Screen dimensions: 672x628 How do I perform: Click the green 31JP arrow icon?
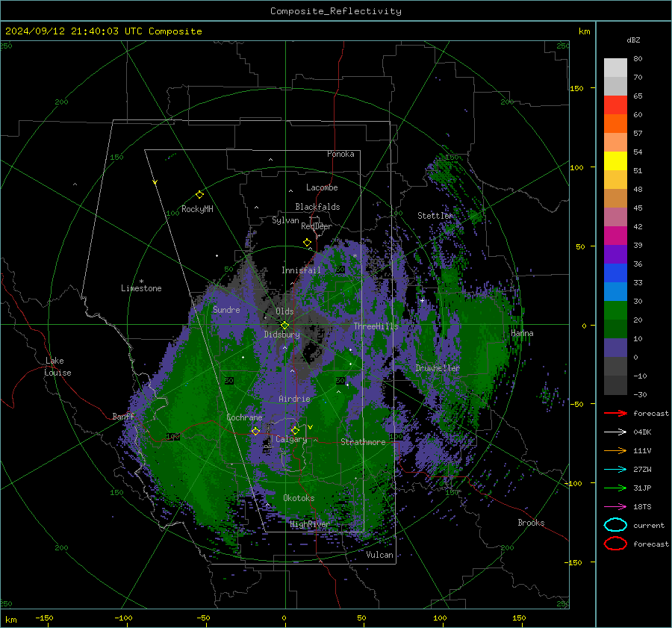tap(615, 488)
